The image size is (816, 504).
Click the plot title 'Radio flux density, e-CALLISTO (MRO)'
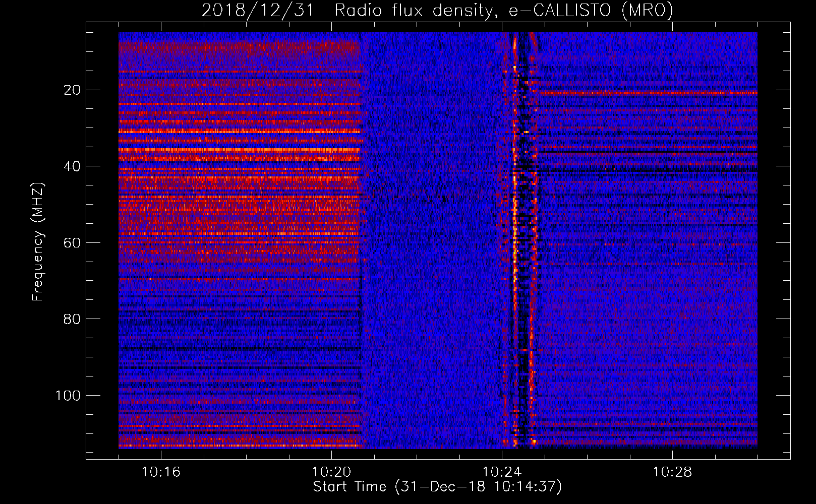503,10
